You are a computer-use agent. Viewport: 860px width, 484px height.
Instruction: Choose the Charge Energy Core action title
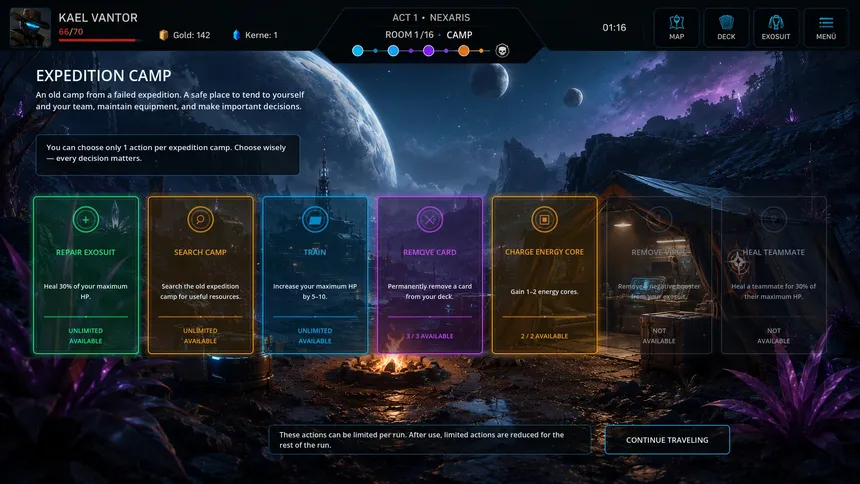(544, 252)
